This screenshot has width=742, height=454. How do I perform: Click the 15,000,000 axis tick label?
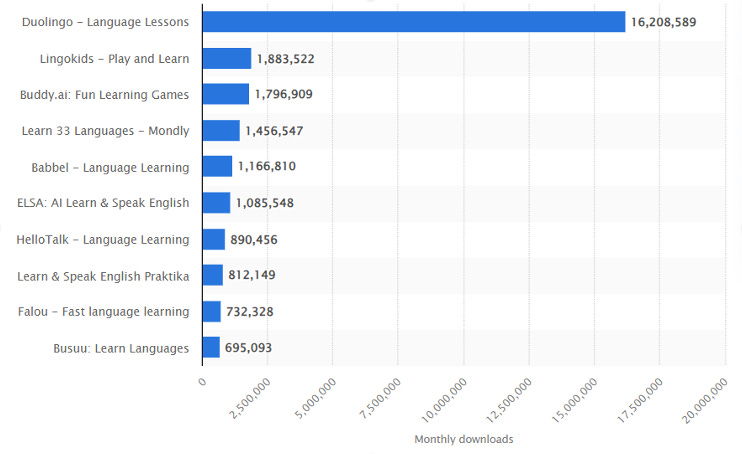tap(574, 400)
